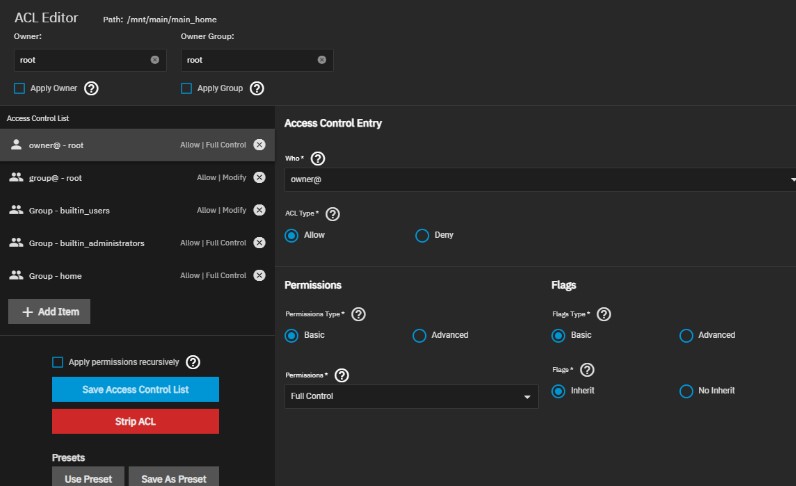Open help tooltip for ACL Type

(x=333, y=214)
